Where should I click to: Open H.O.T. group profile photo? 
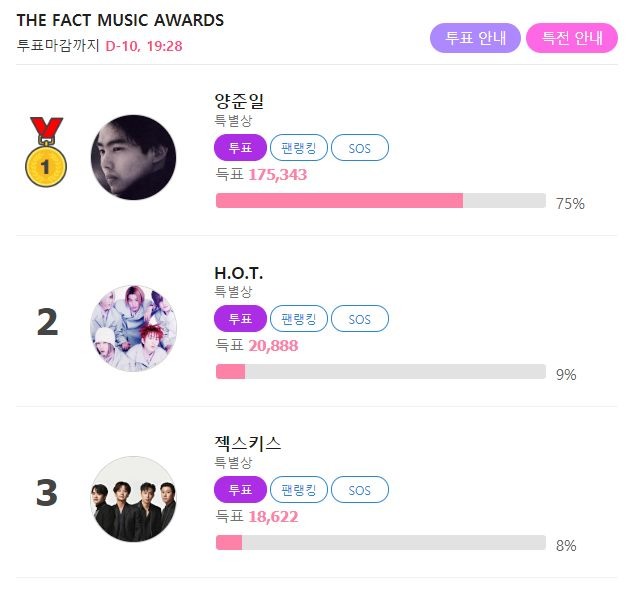tap(134, 328)
